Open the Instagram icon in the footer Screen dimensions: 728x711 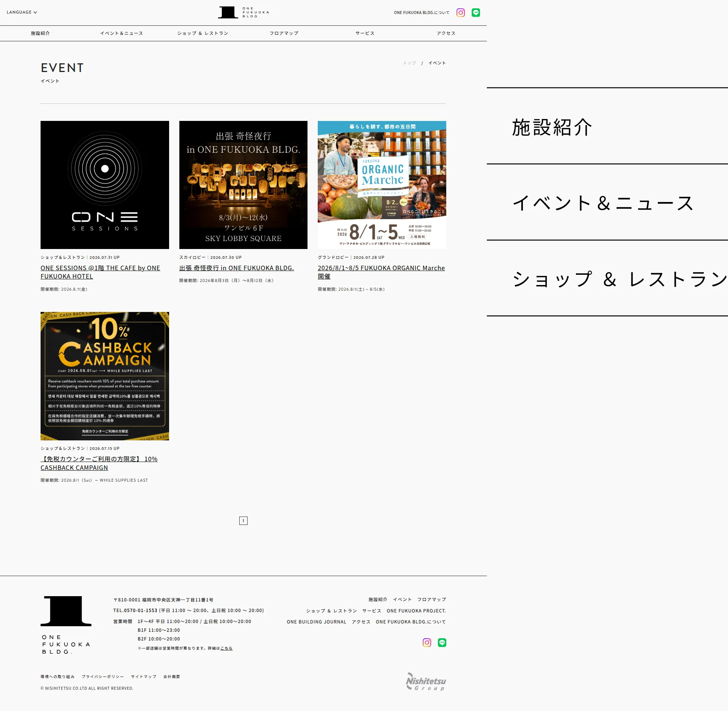click(427, 642)
